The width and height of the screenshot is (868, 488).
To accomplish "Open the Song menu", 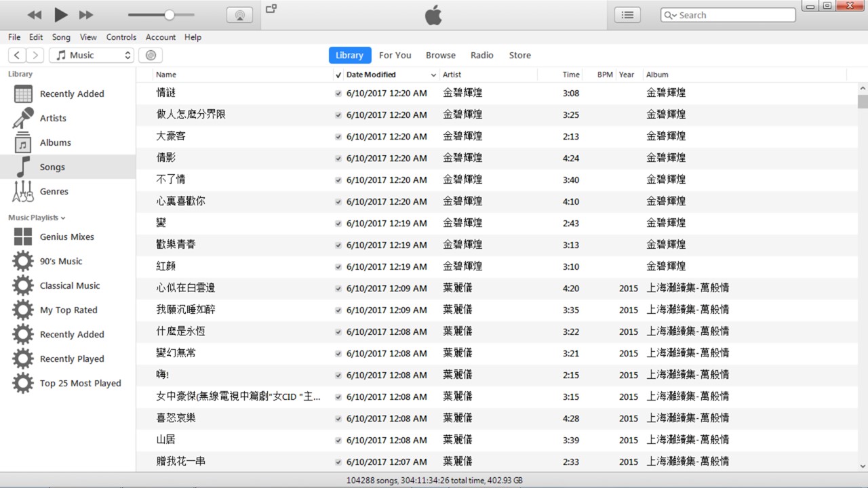I will point(61,37).
